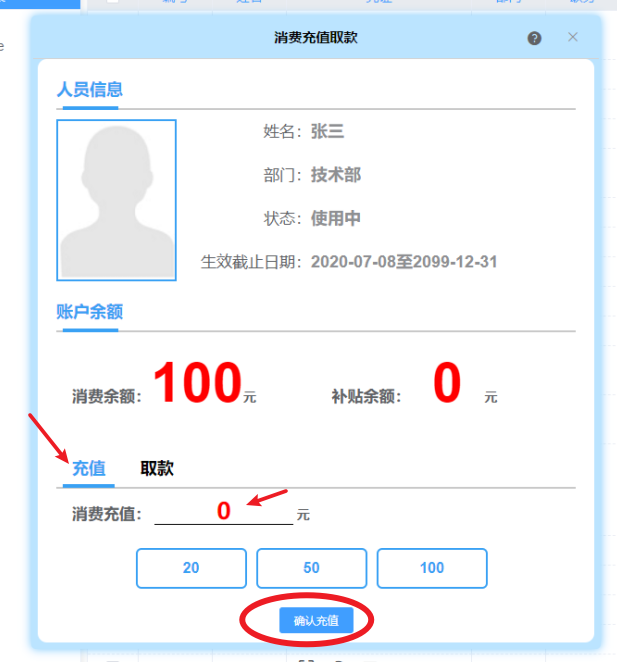The image size is (617, 662).
Task: Click the status value 使用中
Action: 336,218
